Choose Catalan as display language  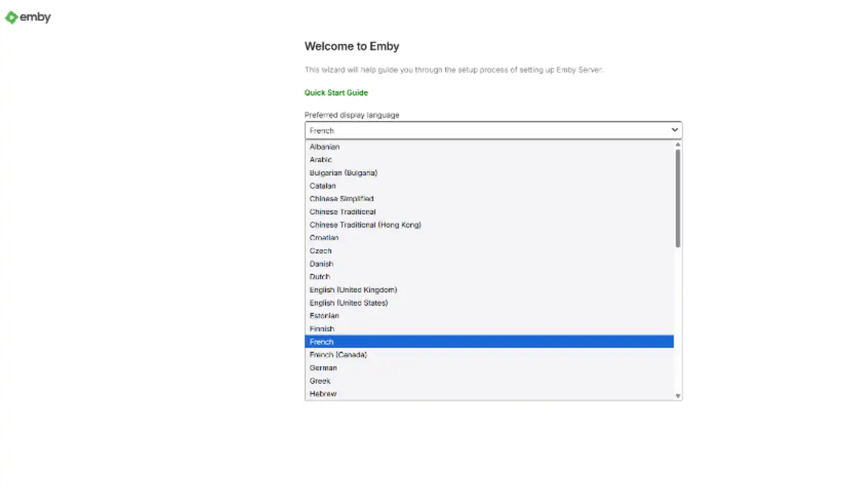tap(489, 186)
